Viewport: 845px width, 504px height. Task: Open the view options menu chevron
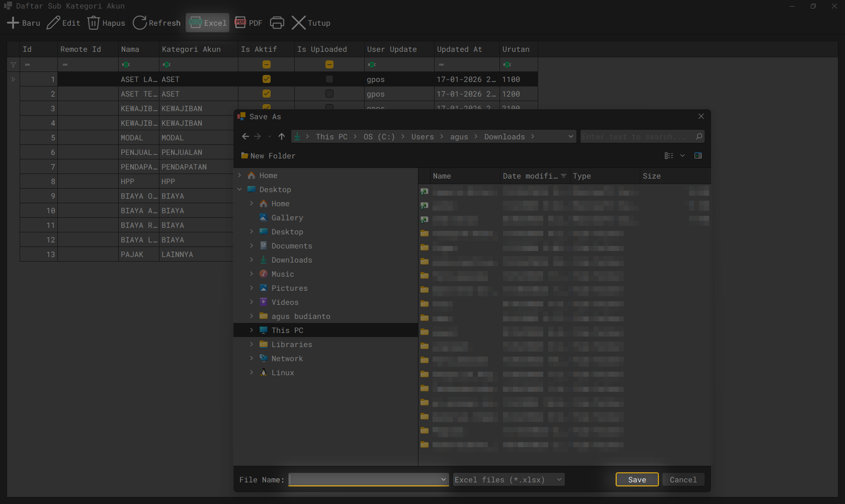pos(683,155)
